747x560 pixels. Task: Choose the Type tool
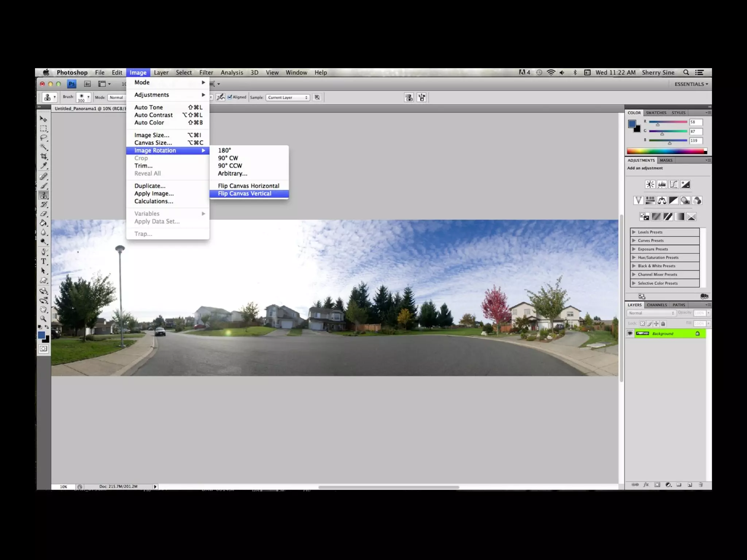pyautogui.click(x=44, y=261)
